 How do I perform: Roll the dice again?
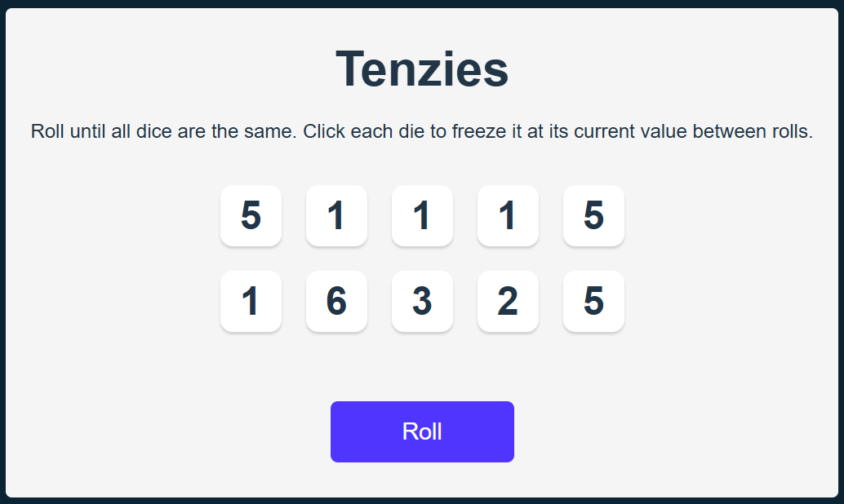coord(422,431)
